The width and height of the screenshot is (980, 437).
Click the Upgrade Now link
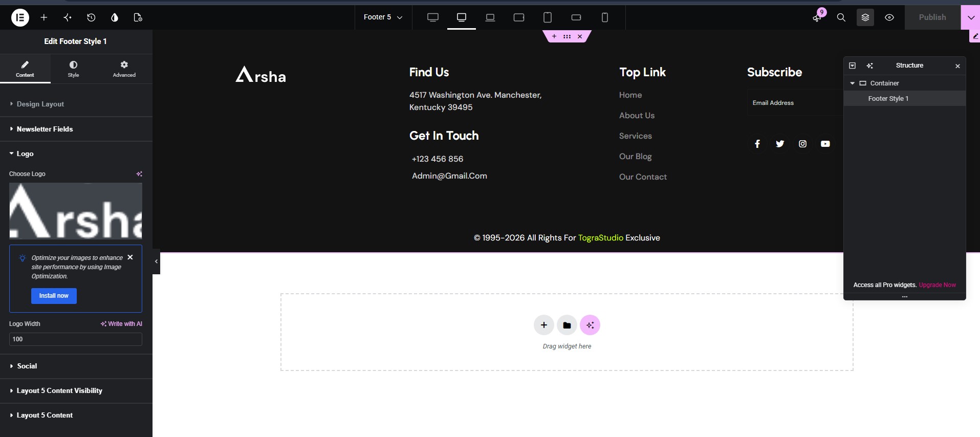click(938, 285)
